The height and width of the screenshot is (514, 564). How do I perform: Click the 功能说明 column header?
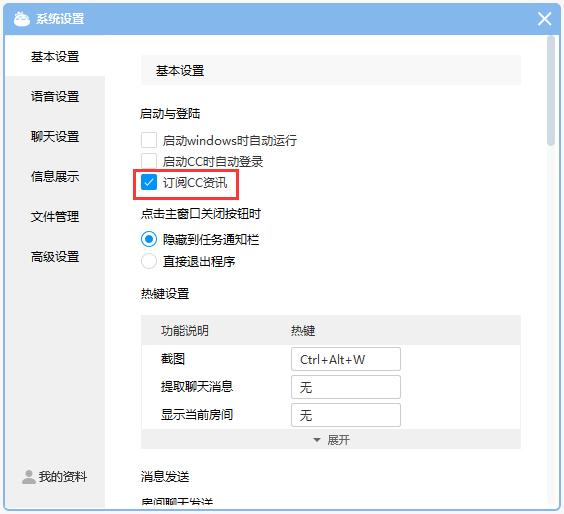pyautogui.click(x=185, y=331)
